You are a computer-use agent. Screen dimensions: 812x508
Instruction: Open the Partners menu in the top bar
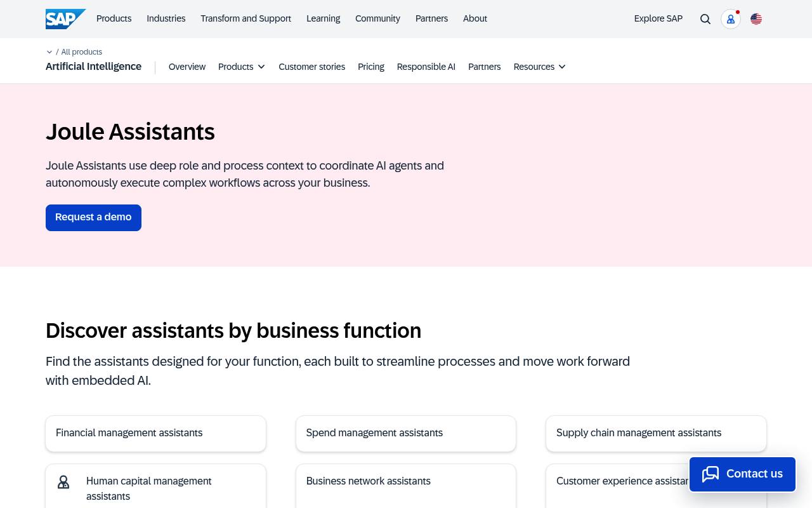[431, 18]
